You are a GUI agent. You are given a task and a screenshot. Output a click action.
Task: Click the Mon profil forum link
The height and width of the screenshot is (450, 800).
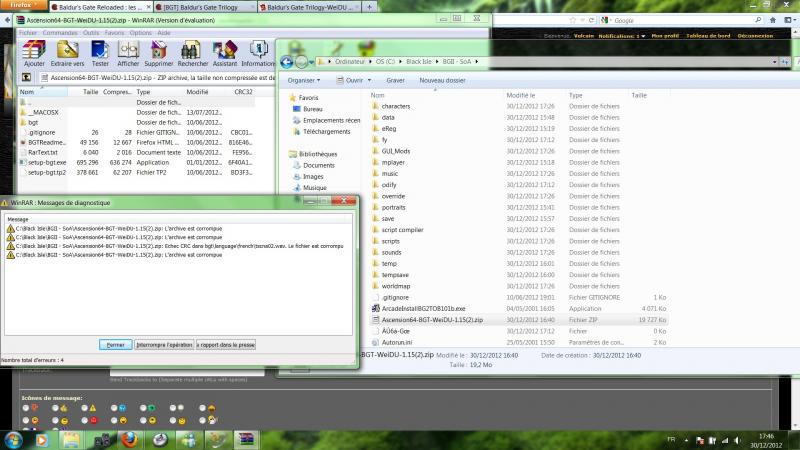[x=665, y=36]
